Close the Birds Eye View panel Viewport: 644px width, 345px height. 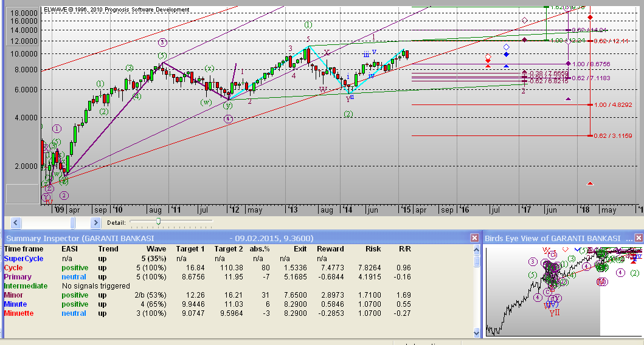pyautogui.click(x=638, y=238)
